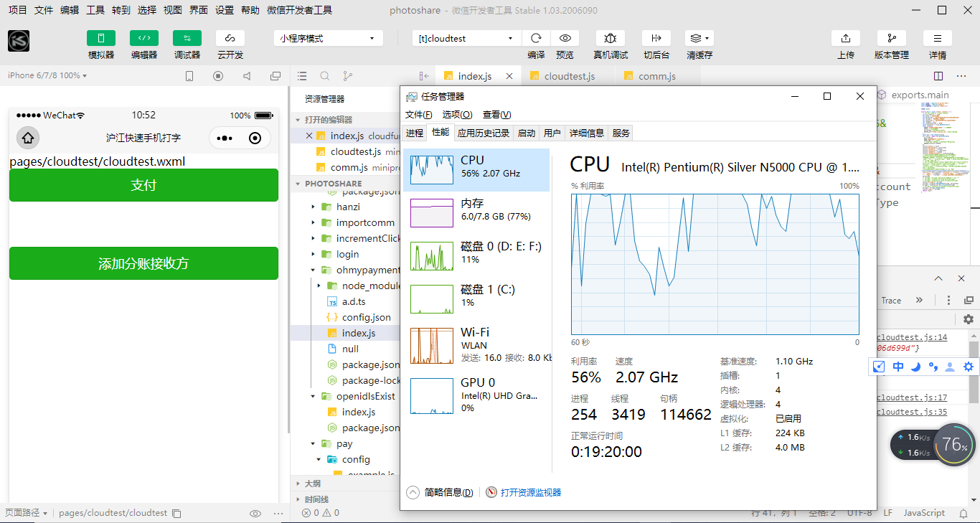
Task: Tap the home icon in mini program
Action: 27,138
